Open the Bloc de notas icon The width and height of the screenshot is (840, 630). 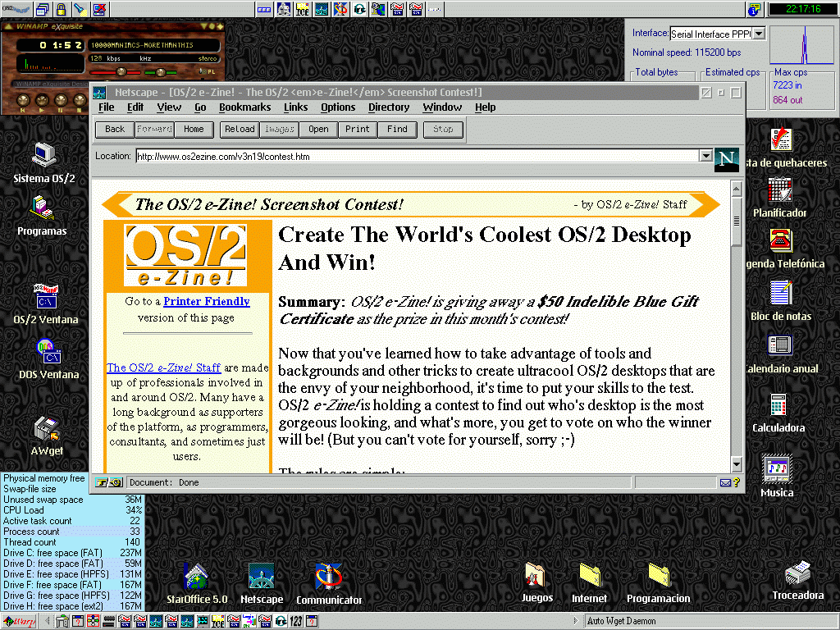click(781, 301)
